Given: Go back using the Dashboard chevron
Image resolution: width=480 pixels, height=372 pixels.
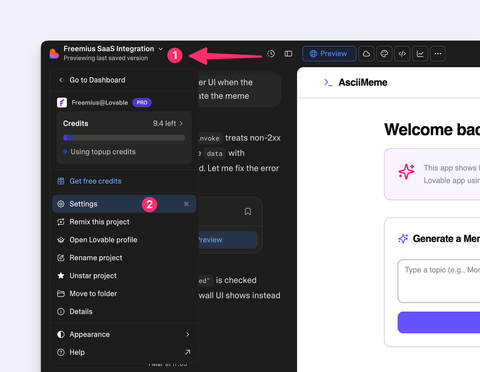Looking at the screenshot, I should tap(61, 80).
